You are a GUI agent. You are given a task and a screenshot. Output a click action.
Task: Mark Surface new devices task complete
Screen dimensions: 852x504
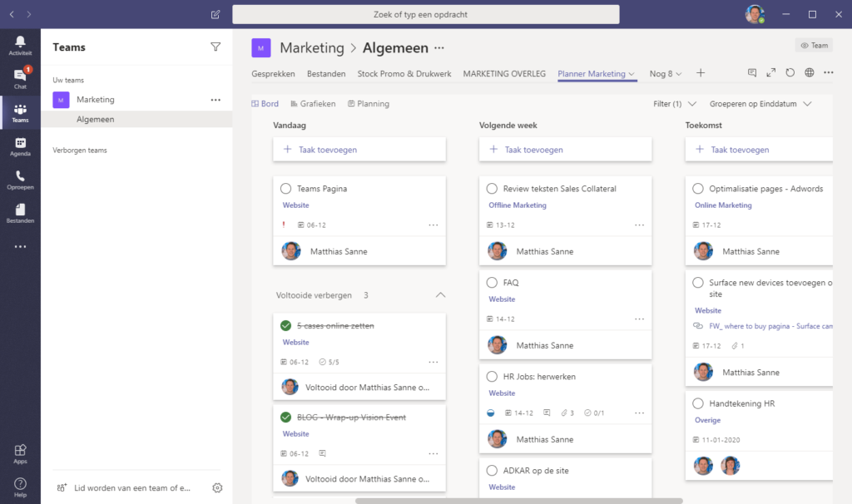(698, 283)
